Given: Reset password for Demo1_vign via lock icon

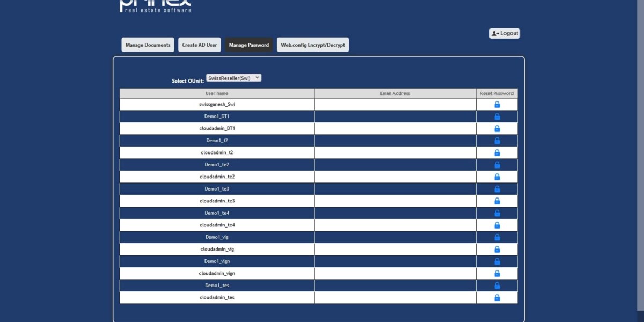Looking at the screenshot, I should 497,261.
